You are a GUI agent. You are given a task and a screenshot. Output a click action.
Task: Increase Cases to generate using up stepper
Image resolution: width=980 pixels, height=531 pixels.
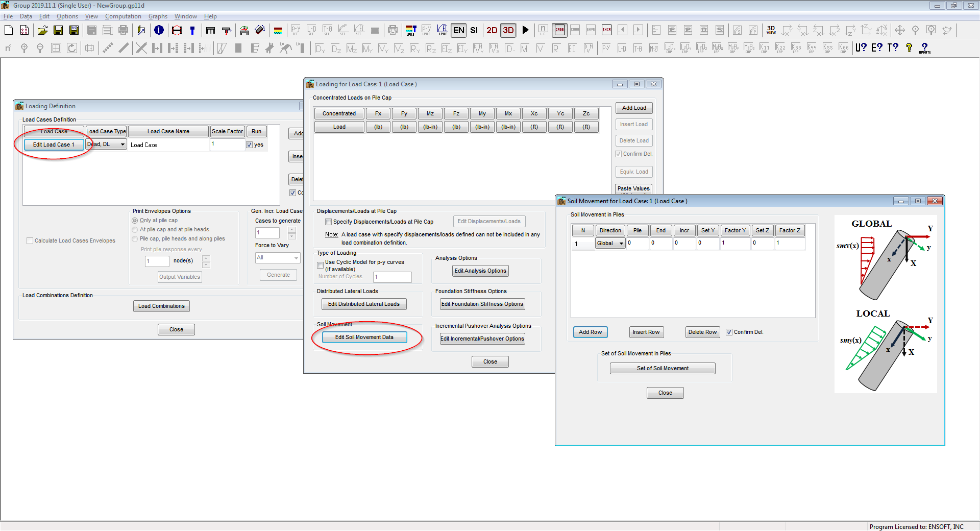(x=292, y=230)
